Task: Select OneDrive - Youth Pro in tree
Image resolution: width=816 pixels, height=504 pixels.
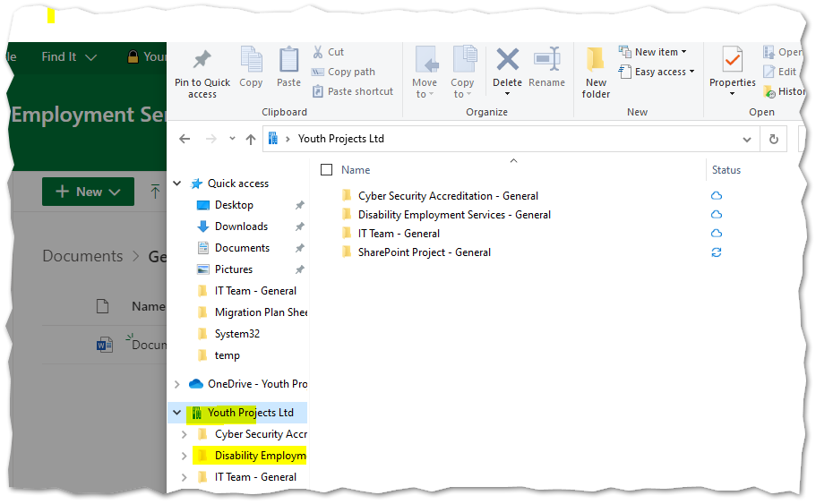Action: (x=257, y=384)
